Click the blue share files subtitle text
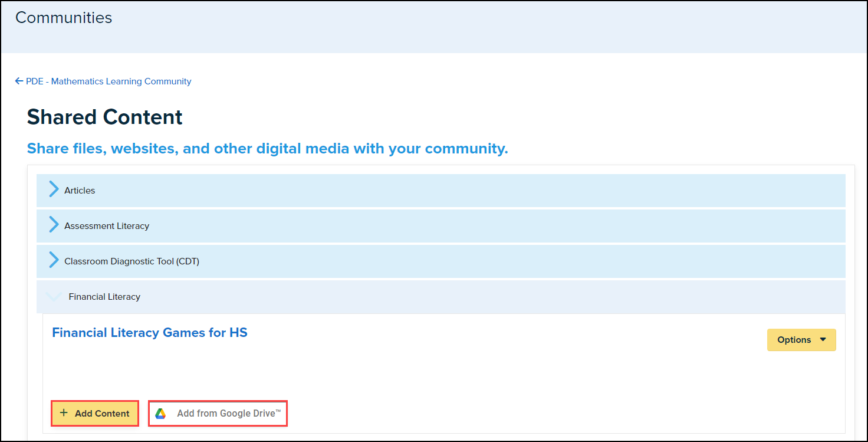Screen dimensions: 868x442 point(267,149)
